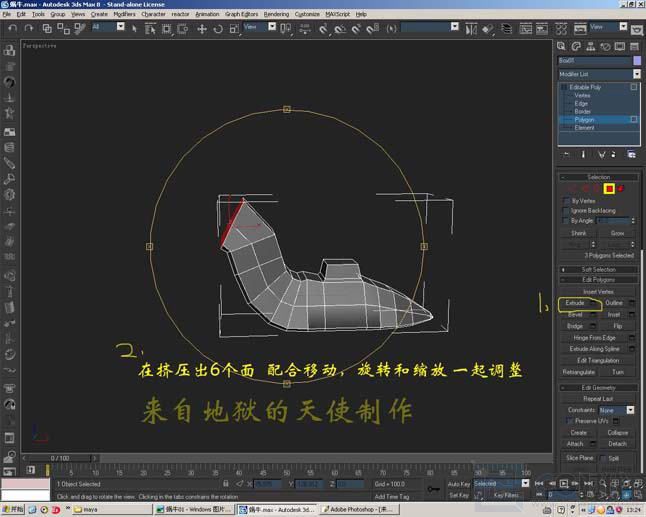Expand the Soft Selection rollout

click(598, 269)
